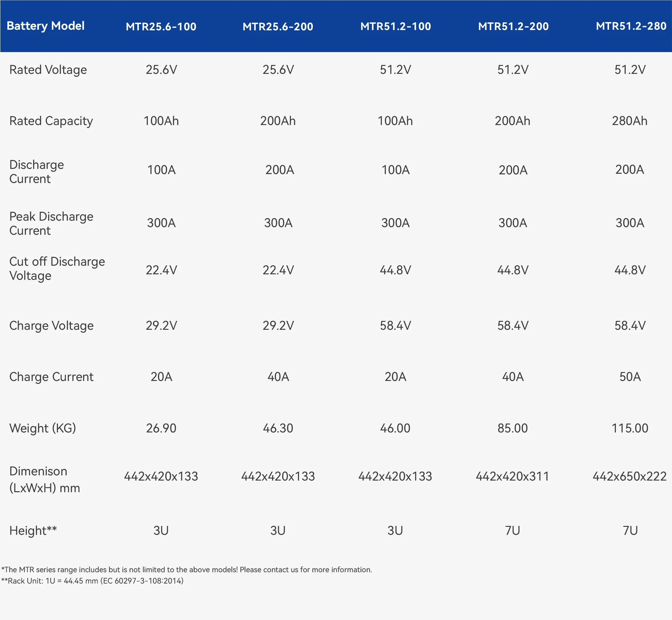Viewport: 672px width, 620px height.
Task: Click the Rack Unit footnote text
Action: [x=92, y=581]
